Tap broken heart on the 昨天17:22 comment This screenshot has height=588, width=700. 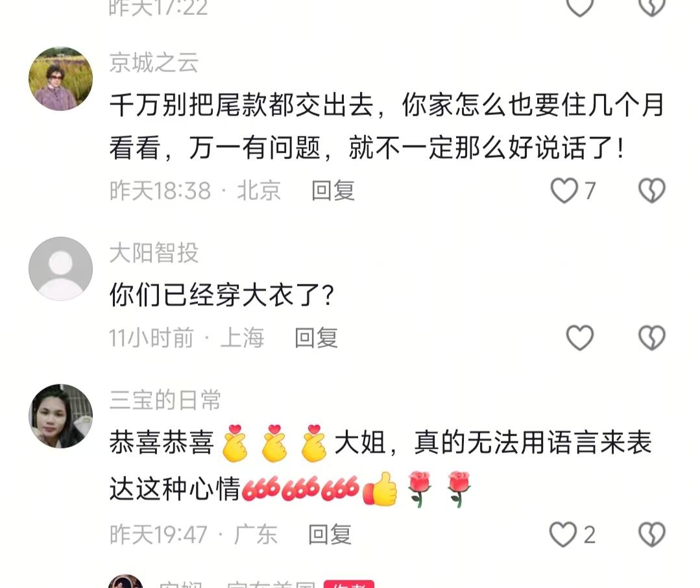tap(652, 6)
